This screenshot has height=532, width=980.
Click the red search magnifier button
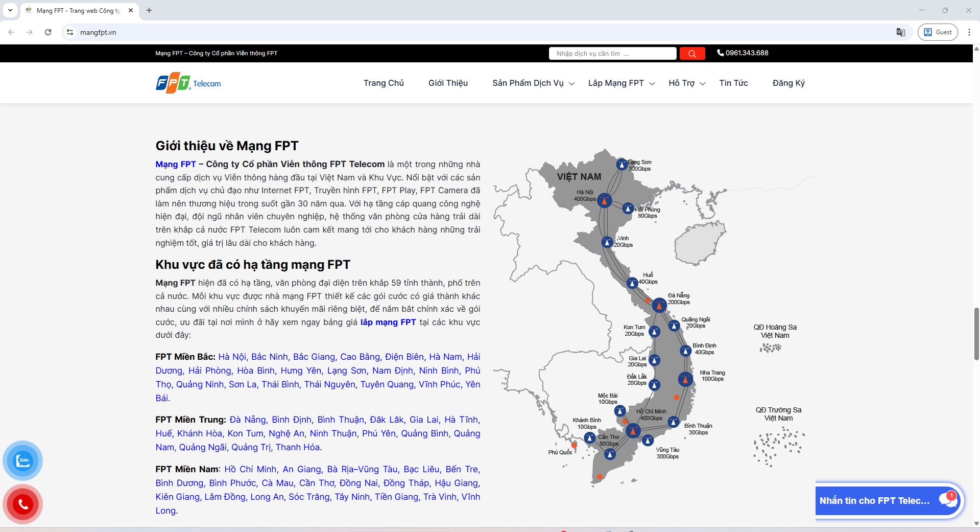pos(692,54)
